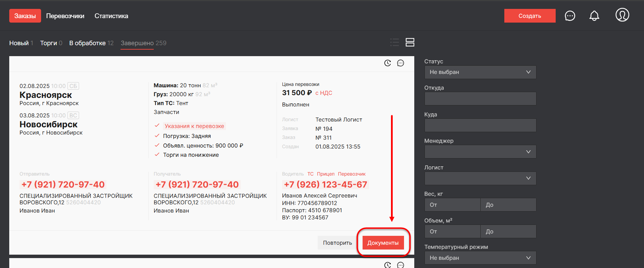Focus the Вес От field

[x=452, y=205]
